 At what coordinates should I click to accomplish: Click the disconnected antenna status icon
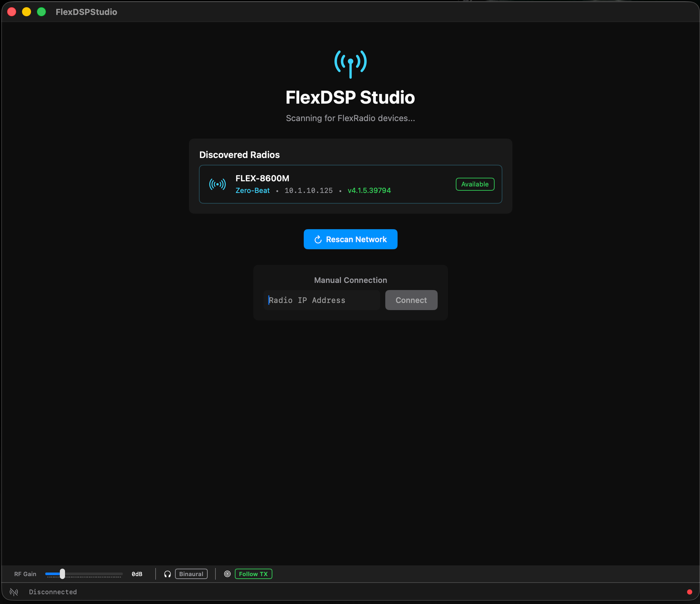14,592
